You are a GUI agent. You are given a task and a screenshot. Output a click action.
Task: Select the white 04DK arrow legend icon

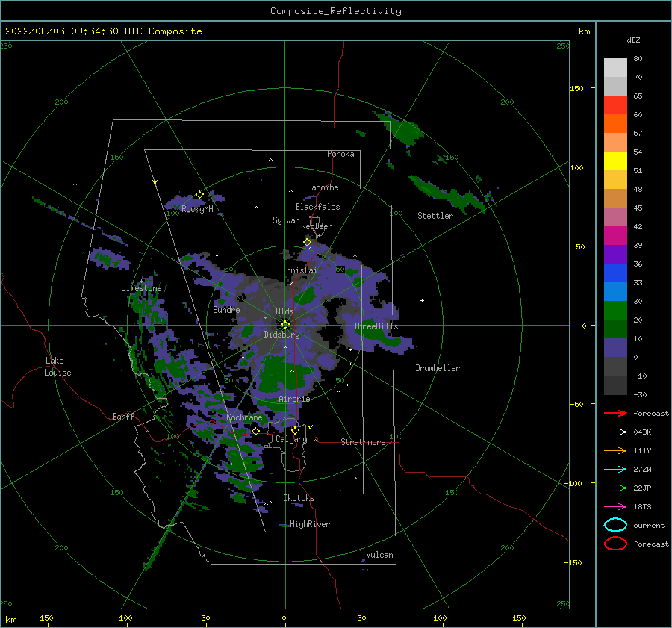(x=615, y=432)
